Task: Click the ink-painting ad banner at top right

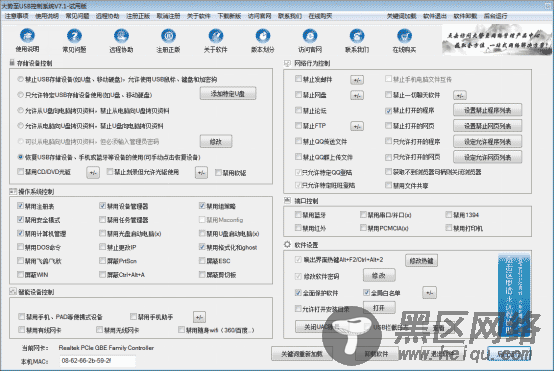Action: click(x=496, y=40)
